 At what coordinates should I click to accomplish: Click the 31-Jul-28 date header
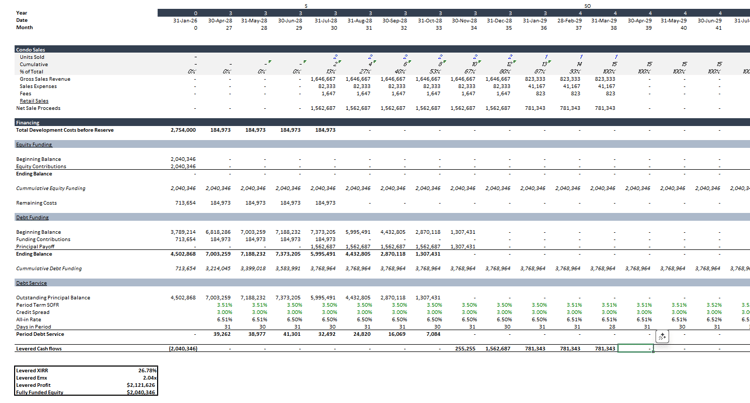tap(325, 21)
